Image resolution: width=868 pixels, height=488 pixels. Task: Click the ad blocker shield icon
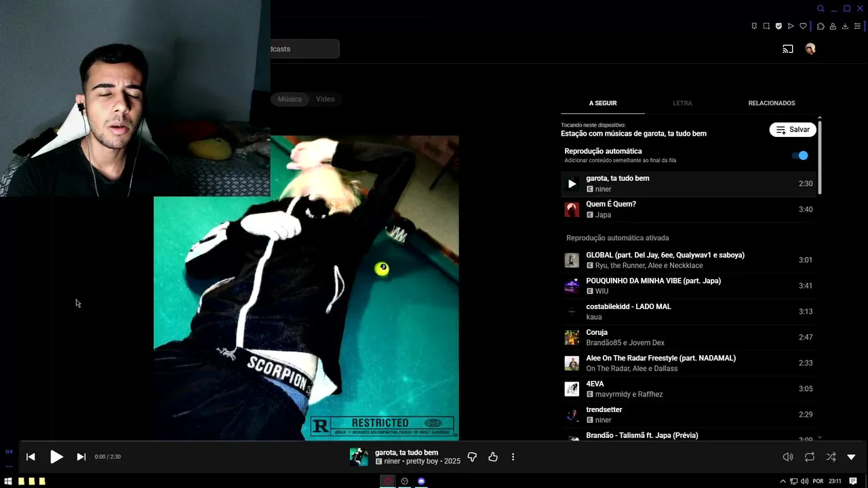click(x=778, y=26)
